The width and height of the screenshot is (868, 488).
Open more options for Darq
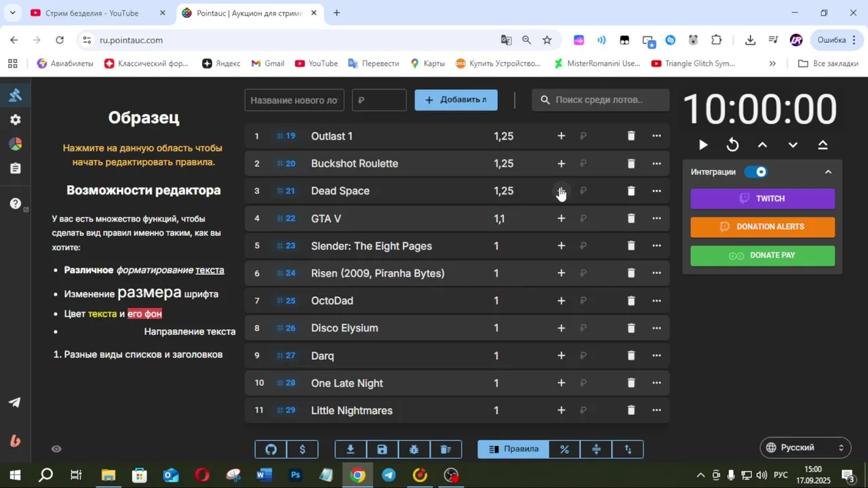tap(656, 355)
